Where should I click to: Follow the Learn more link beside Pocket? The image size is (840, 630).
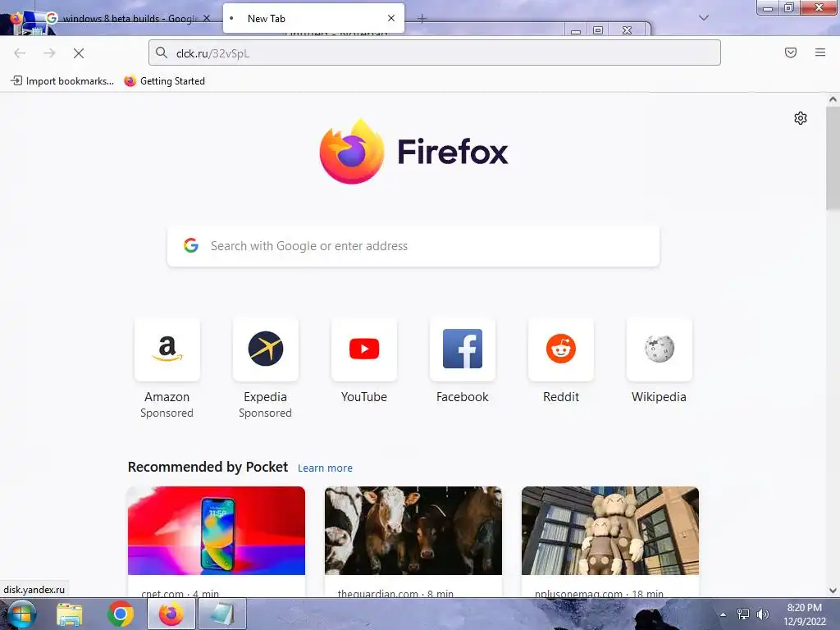325,468
